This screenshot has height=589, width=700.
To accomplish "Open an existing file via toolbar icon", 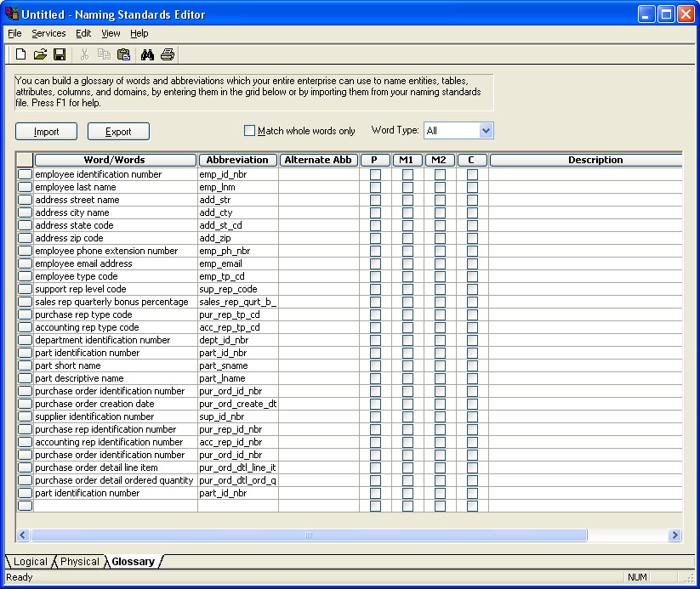I will 40,54.
